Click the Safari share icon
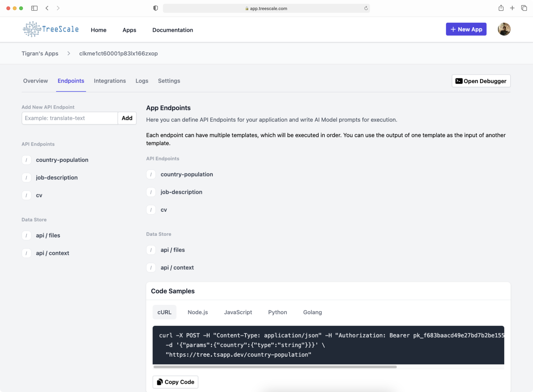533x392 pixels. pyautogui.click(x=501, y=8)
